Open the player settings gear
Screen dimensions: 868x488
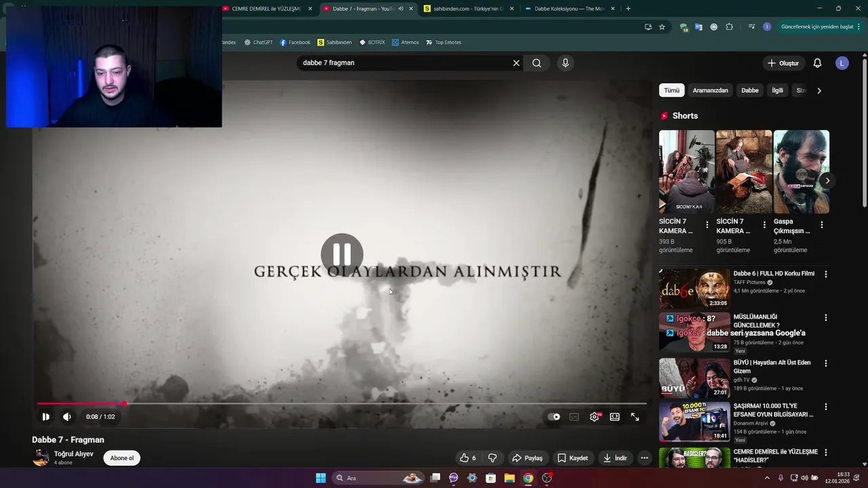pos(595,417)
